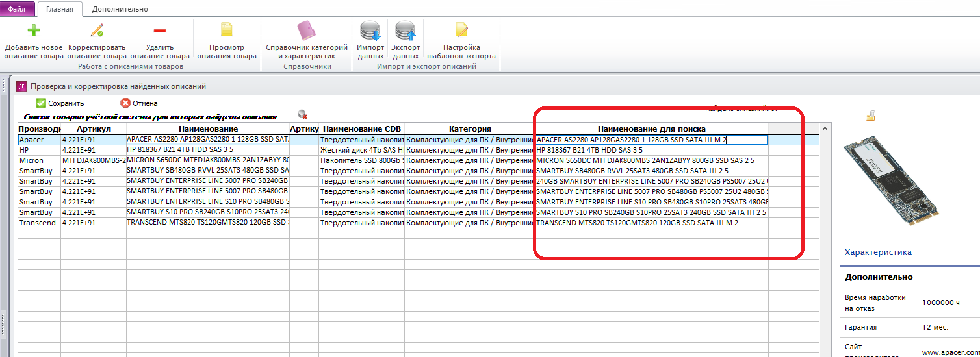Viewport: 980px width, 357px height.
Task: Click the 'Производи' column header
Action: pyautogui.click(x=39, y=129)
